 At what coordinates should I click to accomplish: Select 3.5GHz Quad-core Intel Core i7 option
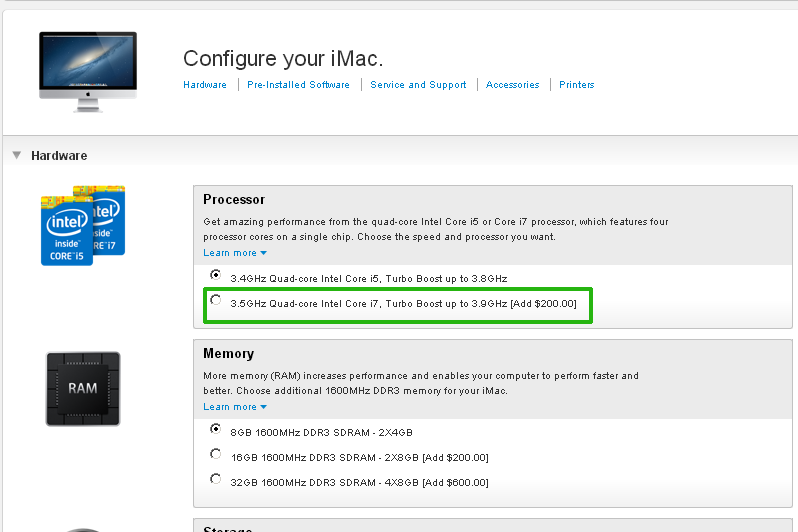pyautogui.click(x=215, y=300)
